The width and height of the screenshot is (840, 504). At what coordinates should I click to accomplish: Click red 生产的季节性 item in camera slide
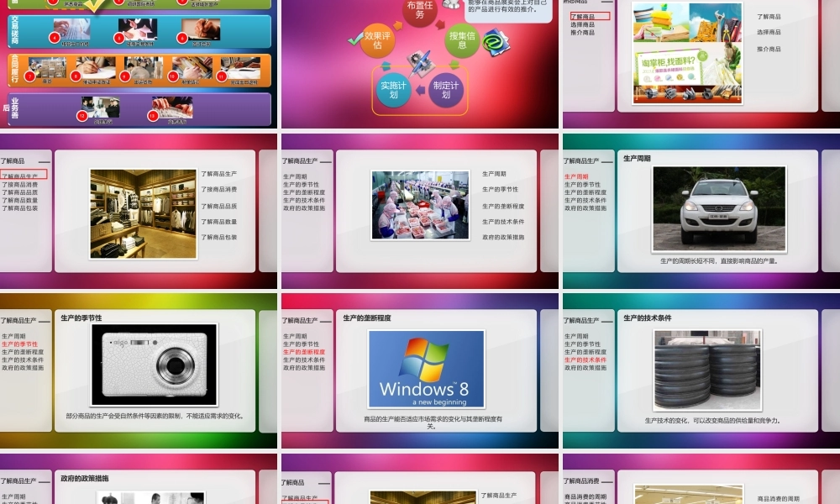19,344
